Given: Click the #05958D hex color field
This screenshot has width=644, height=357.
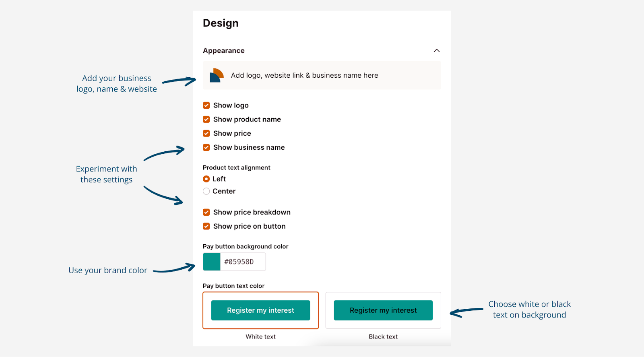Looking at the screenshot, I should coord(242,262).
